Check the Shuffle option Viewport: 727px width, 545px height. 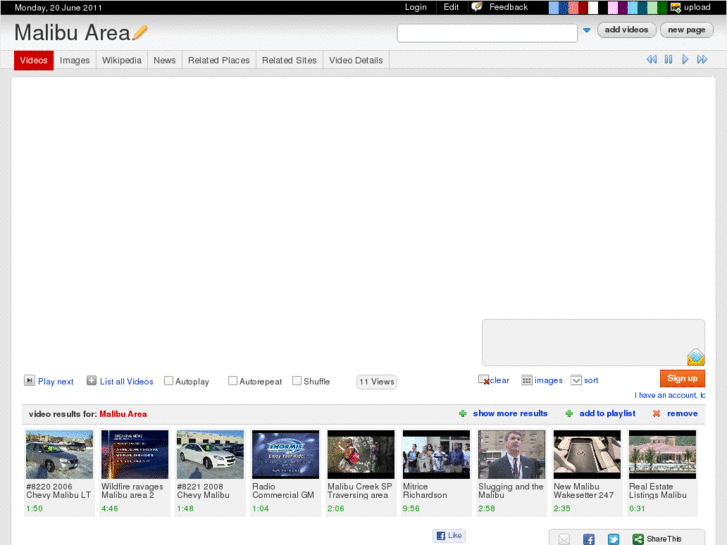click(x=297, y=381)
